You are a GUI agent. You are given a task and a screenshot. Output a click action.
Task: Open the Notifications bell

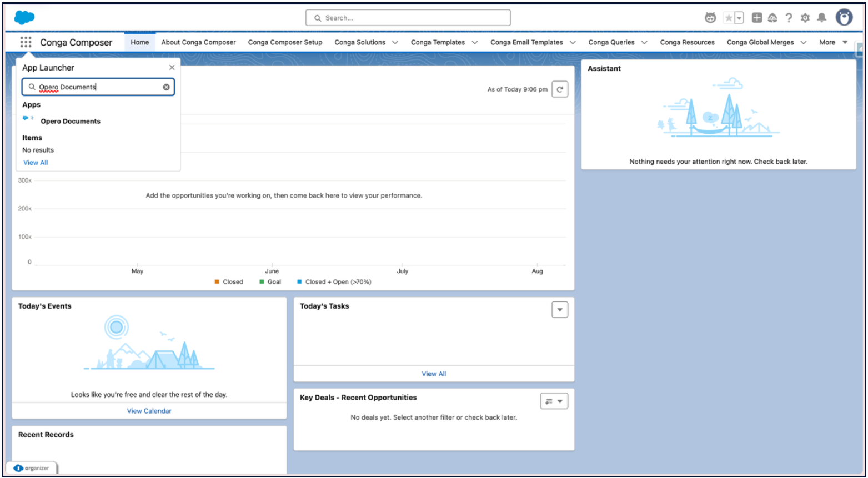pos(822,18)
